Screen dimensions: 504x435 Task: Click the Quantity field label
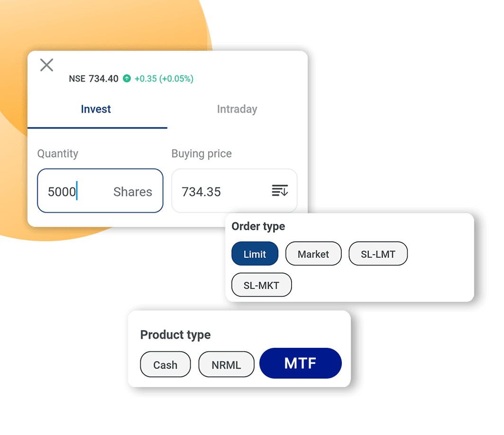coord(58,154)
